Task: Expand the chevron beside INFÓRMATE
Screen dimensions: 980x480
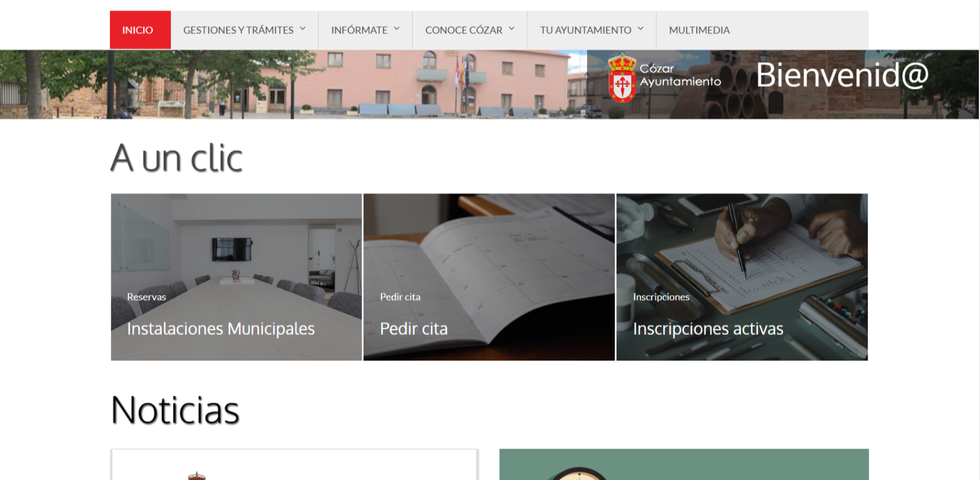Action: click(x=396, y=29)
